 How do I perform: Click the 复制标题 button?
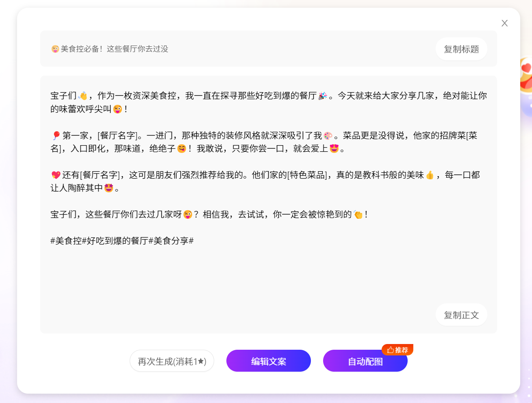461,49
